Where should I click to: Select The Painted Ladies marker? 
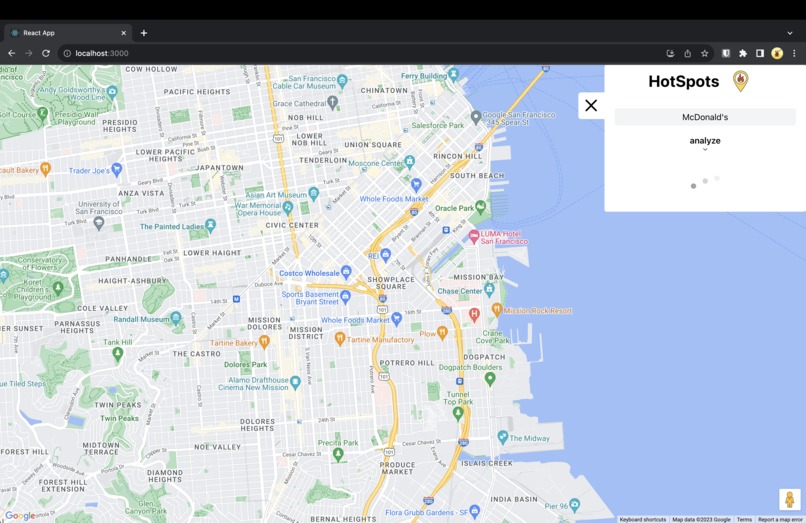[x=210, y=225]
